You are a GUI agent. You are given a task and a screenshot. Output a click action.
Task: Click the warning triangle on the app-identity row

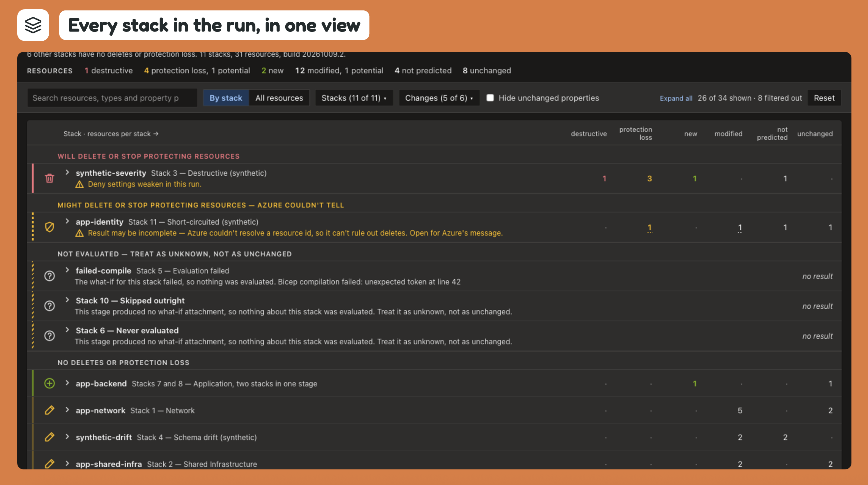[80, 233]
